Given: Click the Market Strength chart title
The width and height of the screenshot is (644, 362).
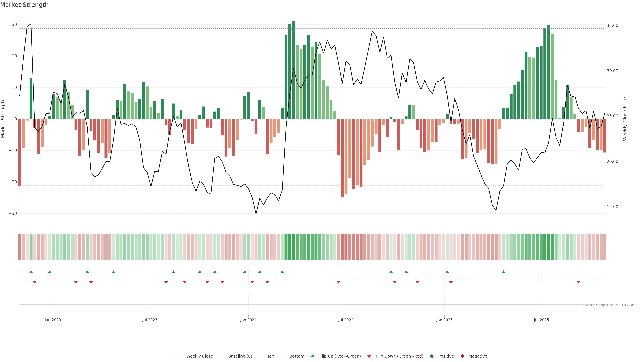Looking at the screenshot, I should click(24, 5).
